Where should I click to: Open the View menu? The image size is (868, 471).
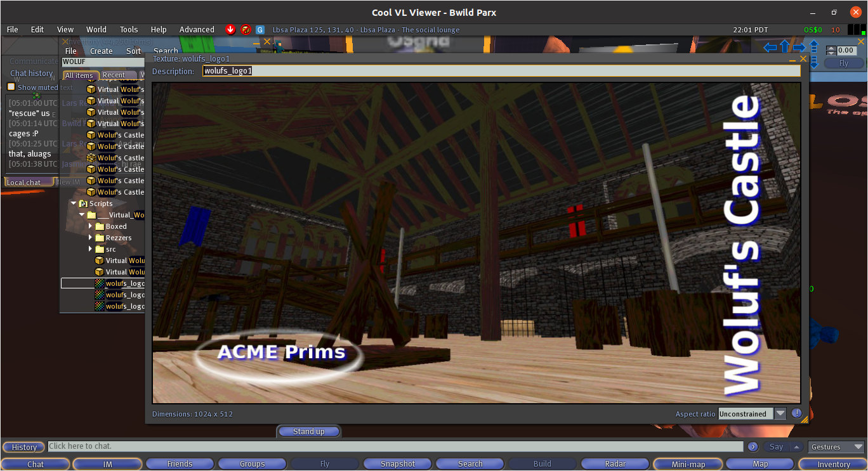pos(65,29)
